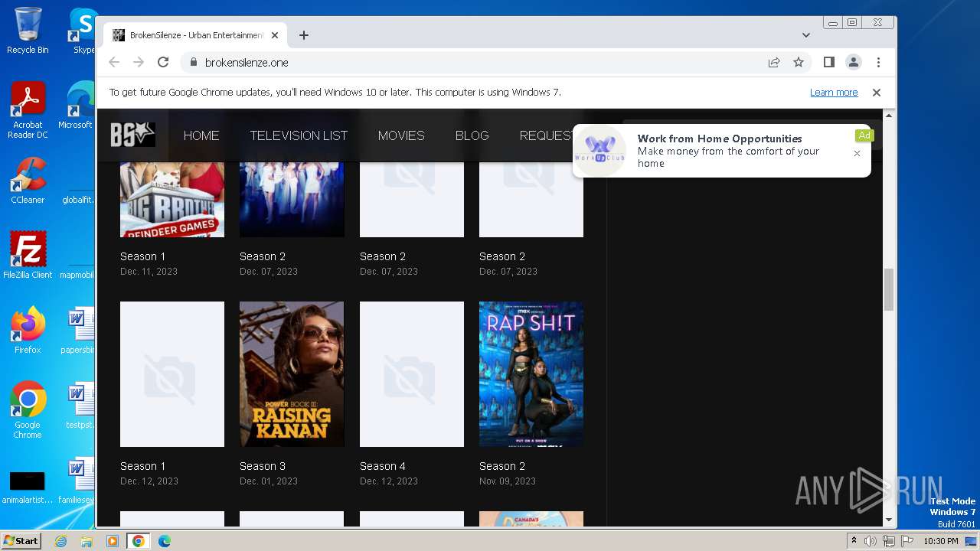Open Chrome three-dot menu
980x551 pixels.
[x=878, y=62]
